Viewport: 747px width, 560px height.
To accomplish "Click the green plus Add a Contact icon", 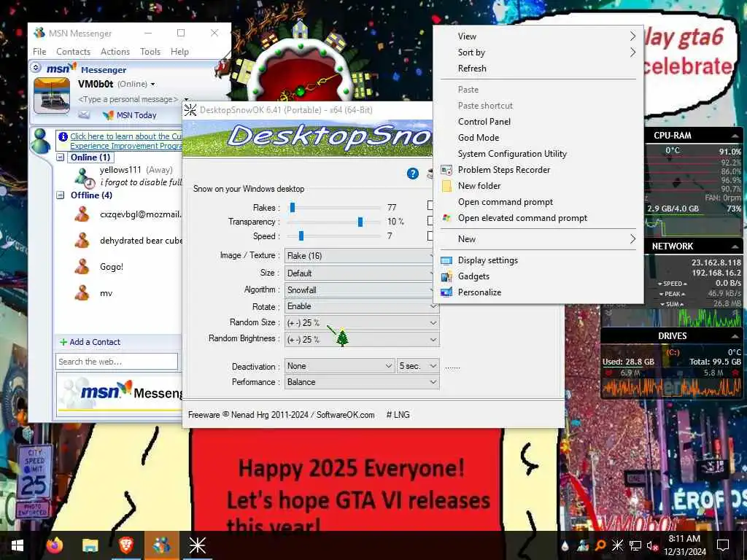I will point(63,342).
